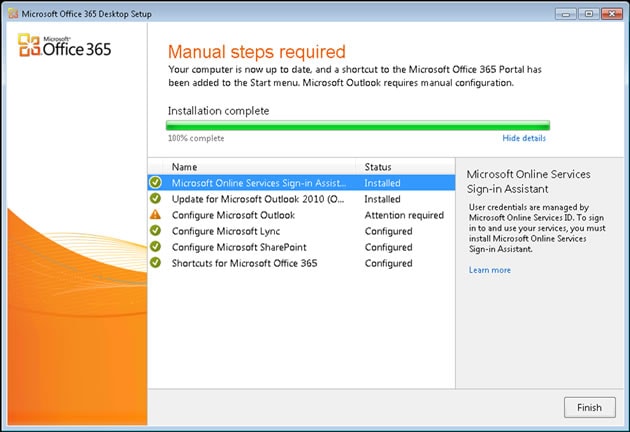Select the Configure Microsoft SharePoint row
This screenshot has width=630, height=432.
pyautogui.click(x=301, y=247)
